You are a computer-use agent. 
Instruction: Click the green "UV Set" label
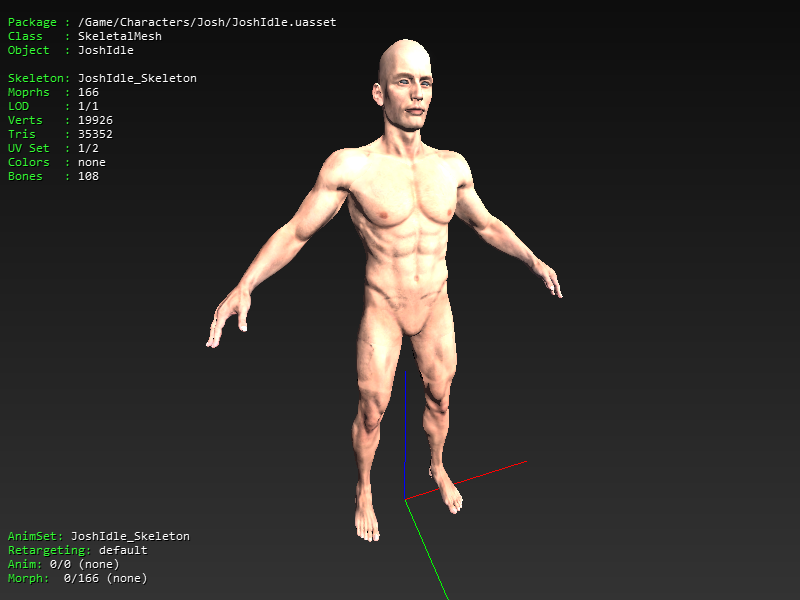click(x=29, y=148)
